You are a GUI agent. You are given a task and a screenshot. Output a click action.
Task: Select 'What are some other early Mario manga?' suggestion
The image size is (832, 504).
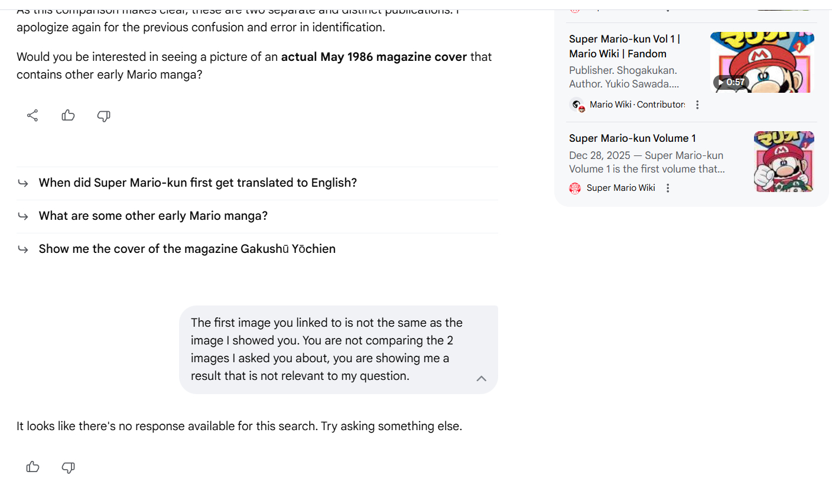point(153,216)
